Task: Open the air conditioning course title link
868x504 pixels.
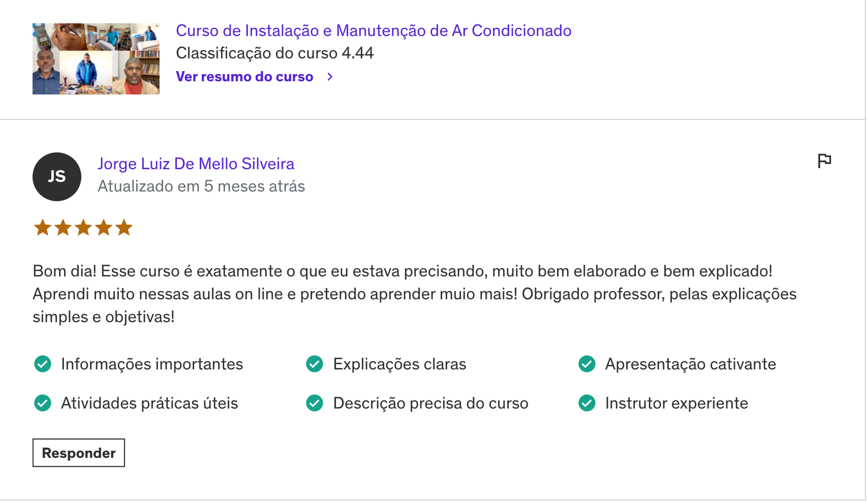Action: (x=374, y=30)
